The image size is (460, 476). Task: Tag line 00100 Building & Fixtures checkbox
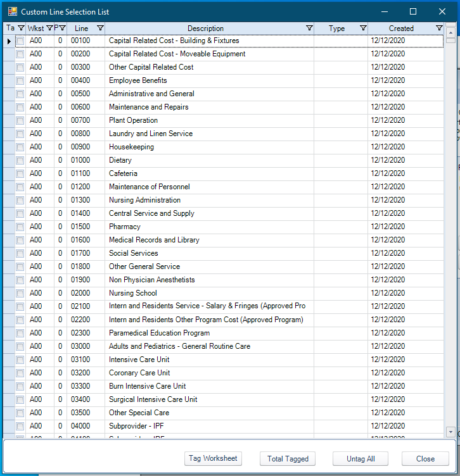pyautogui.click(x=20, y=41)
